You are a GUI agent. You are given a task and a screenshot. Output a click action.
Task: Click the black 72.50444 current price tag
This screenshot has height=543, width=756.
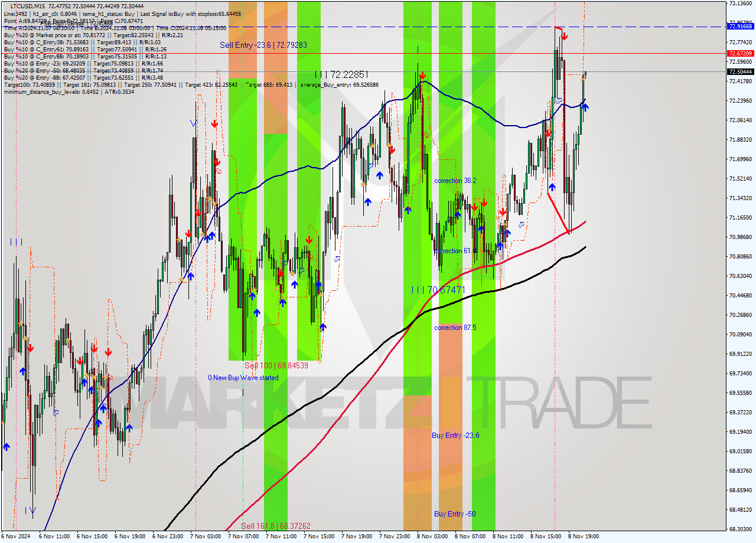point(741,72)
